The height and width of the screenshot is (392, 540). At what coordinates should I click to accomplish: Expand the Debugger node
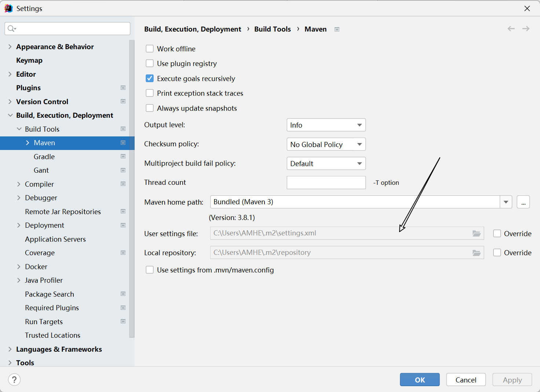coord(19,198)
